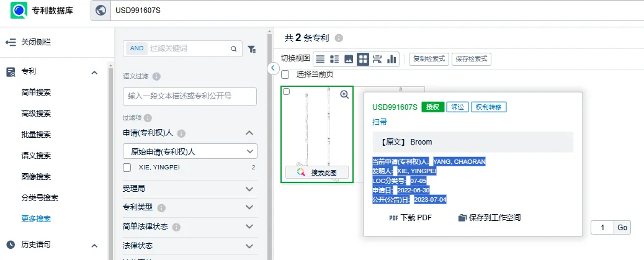Viewport: 644px width, 260px height.
Task: Click the 专利数据库 logo icon
Action: pos(19,11)
